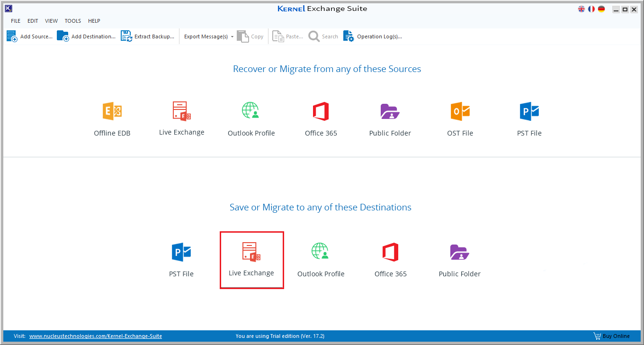Open the FILE menu
644x345 pixels.
pyautogui.click(x=16, y=21)
